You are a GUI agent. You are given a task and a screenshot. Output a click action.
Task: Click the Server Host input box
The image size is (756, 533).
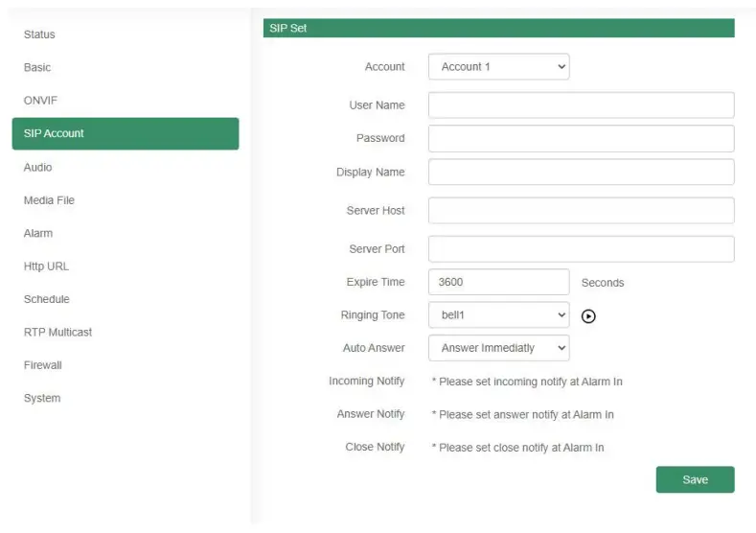(581, 210)
